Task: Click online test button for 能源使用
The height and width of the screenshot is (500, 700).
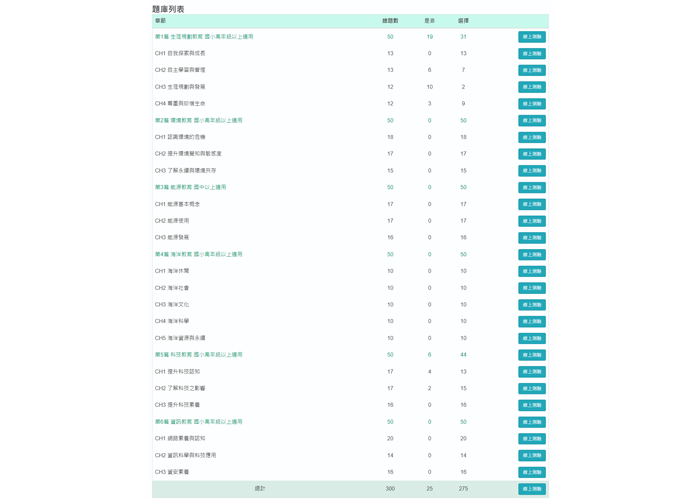Action: tap(531, 221)
